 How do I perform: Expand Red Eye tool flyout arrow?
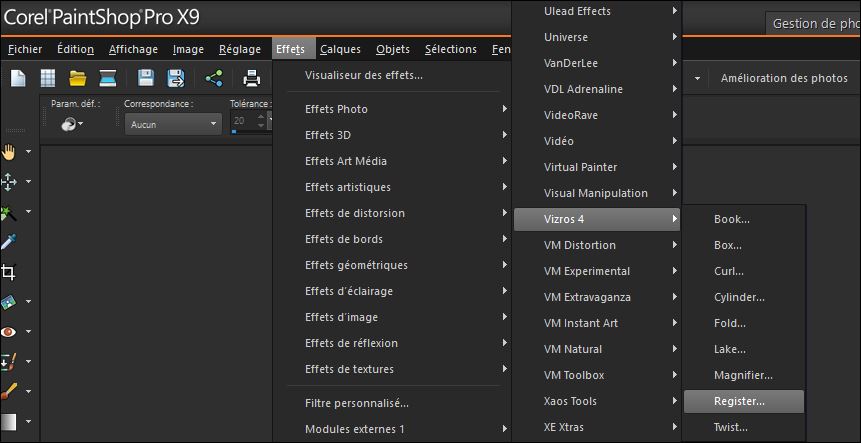29,332
